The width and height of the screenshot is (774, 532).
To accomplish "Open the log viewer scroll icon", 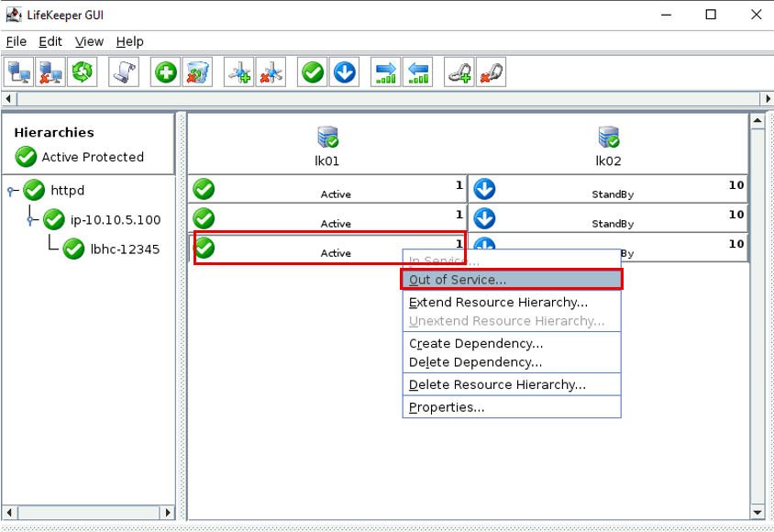I will tap(124, 72).
